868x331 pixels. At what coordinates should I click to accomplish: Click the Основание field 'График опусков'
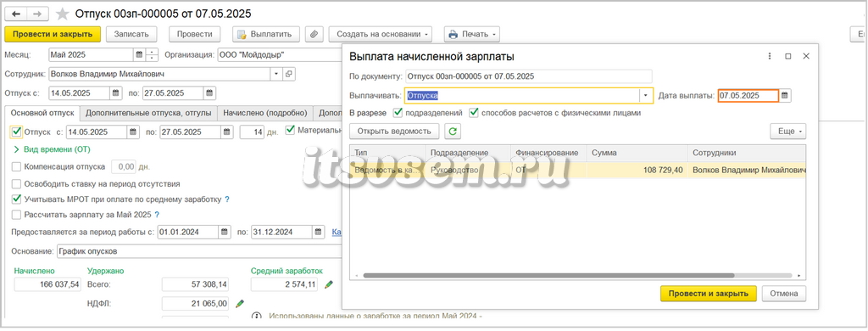[199, 251]
